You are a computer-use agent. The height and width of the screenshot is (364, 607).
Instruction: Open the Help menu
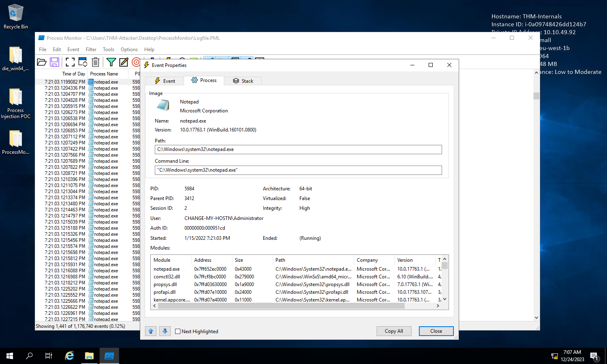tap(149, 50)
